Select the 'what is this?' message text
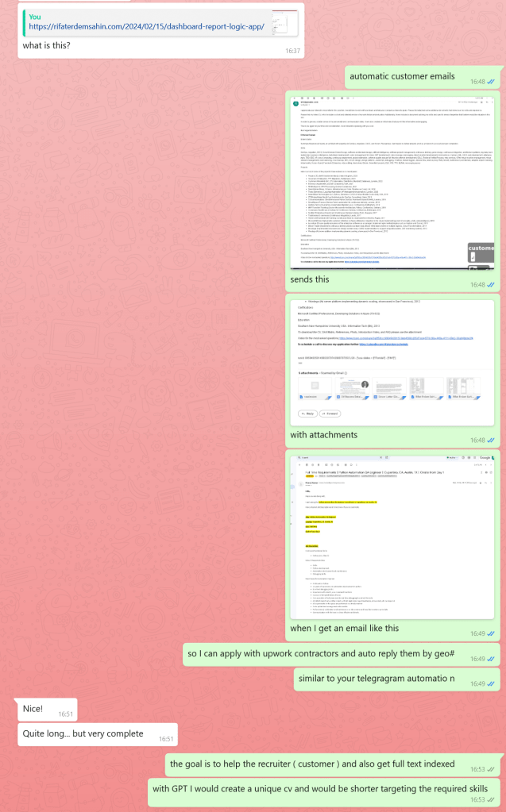Screen dimensions: 506x812 (46, 45)
